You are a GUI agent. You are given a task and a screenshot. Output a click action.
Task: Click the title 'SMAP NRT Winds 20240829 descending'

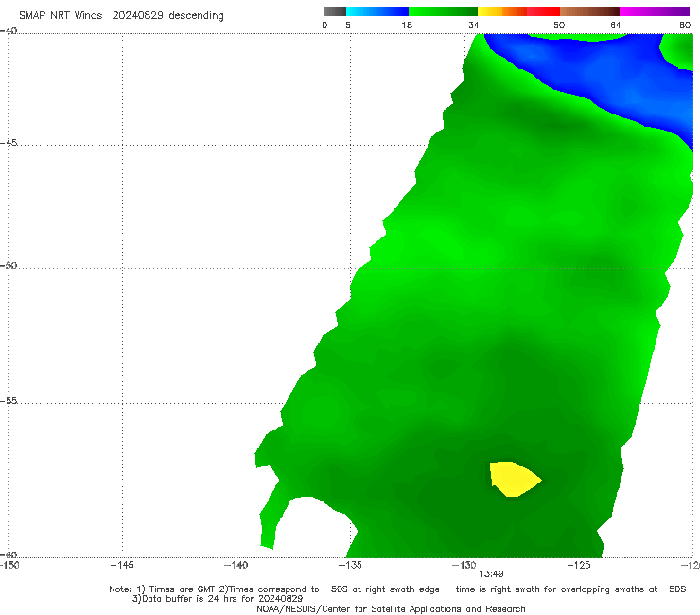click(x=121, y=16)
